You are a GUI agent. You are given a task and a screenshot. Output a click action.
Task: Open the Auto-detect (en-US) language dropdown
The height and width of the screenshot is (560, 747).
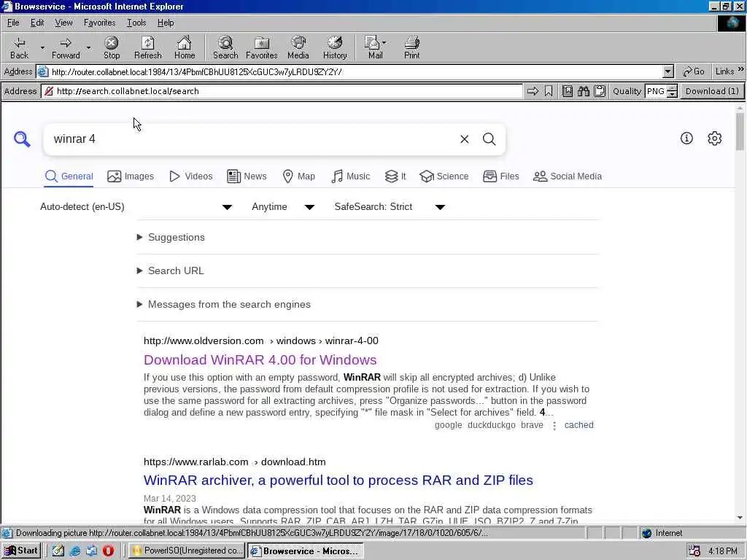pos(136,206)
